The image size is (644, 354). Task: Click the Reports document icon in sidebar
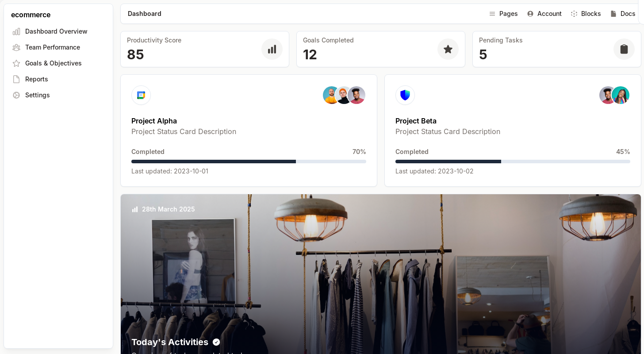point(16,79)
